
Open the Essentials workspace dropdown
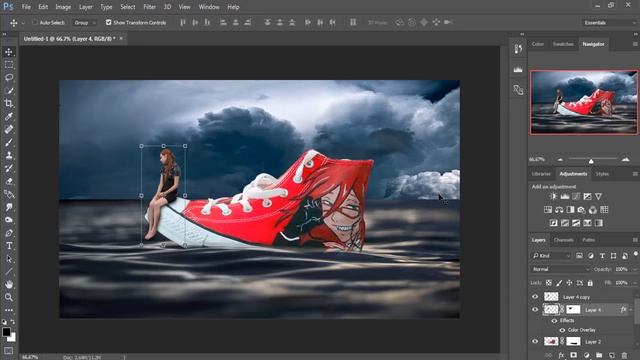tap(609, 22)
